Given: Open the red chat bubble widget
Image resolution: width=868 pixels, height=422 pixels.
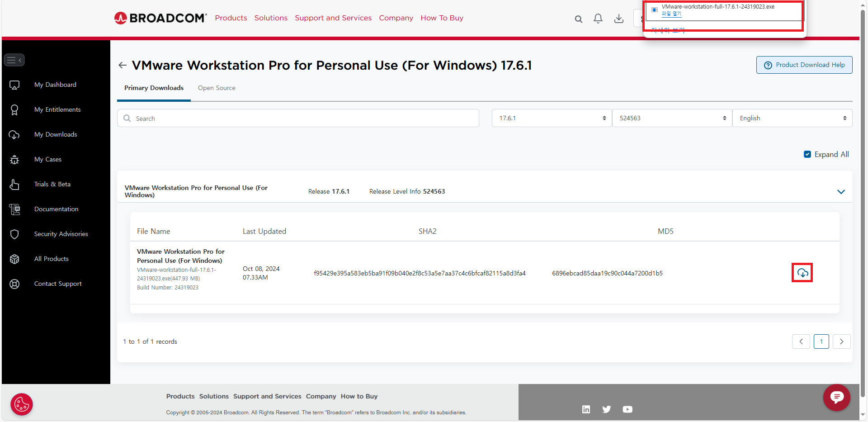Looking at the screenshot, I should click(837, 398).
